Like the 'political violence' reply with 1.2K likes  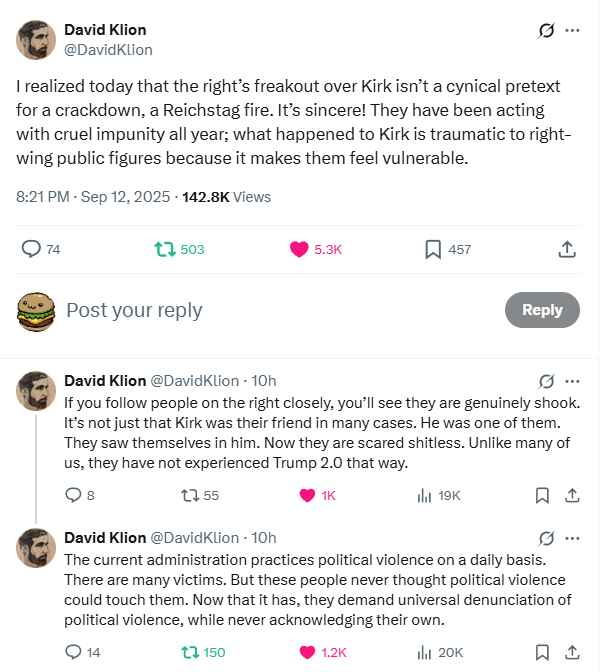(x=308, y=652)
